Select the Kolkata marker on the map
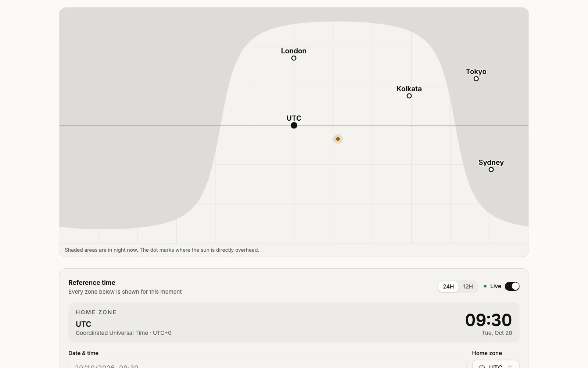Screen dimensions: 588x368 tap(409, 96)
